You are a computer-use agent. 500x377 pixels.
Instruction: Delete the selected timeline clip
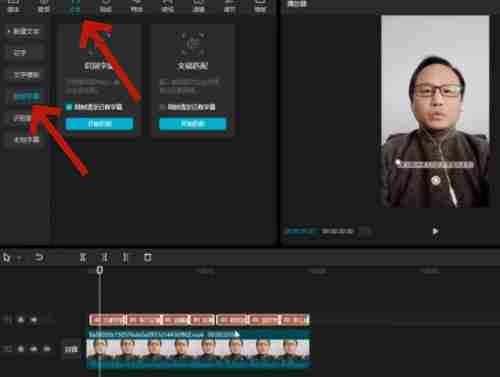[x=148, y=257]
